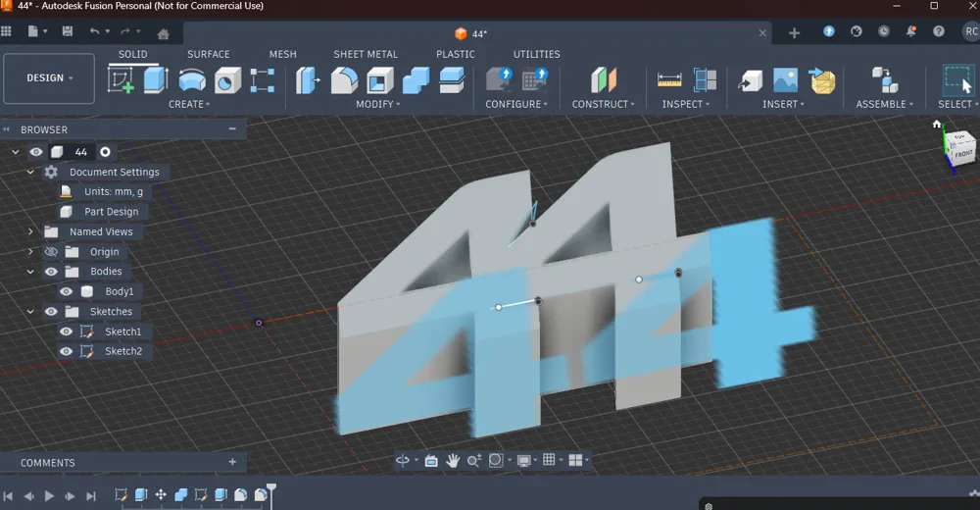Click the plus button in Comments panel

click(232, 462)
